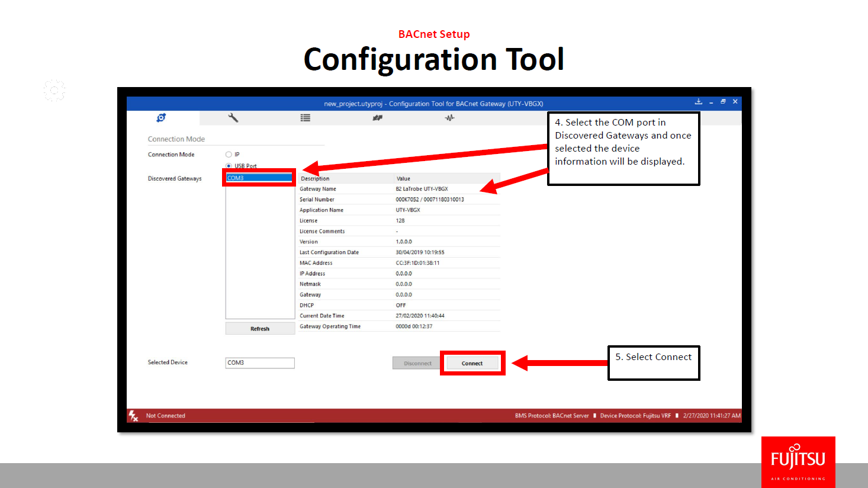The image size is (868, 488).
Task: Click the Selected Device label
Action: tap(168, 362)
